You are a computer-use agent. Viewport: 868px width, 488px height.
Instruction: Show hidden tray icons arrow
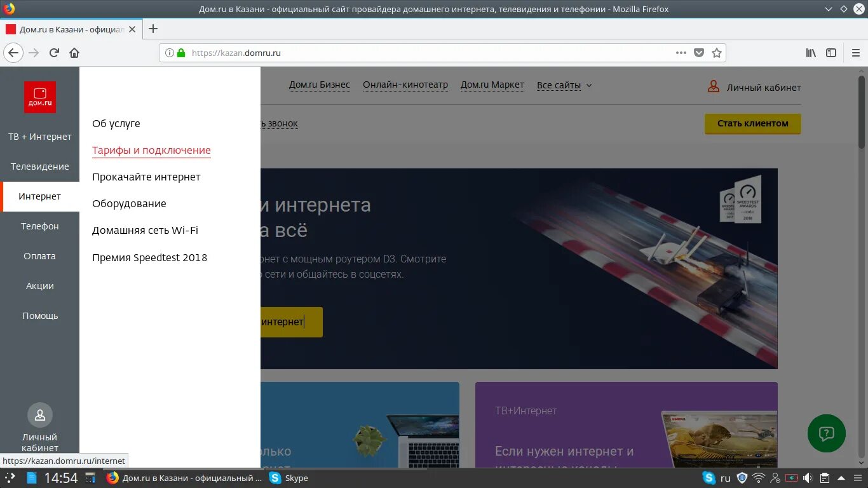click(x=841, y=478)
